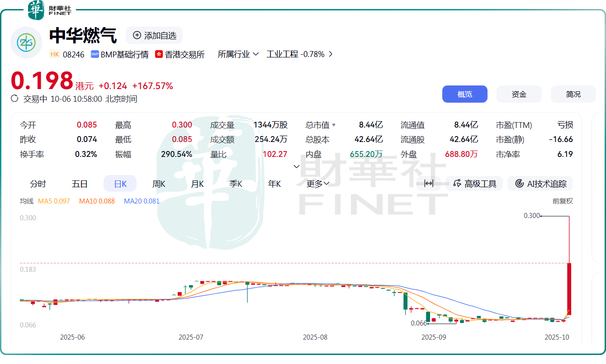Click the Hong Kong exchange flag icon
The height and width of the screenshot is (364, 606).
point(159,54)
